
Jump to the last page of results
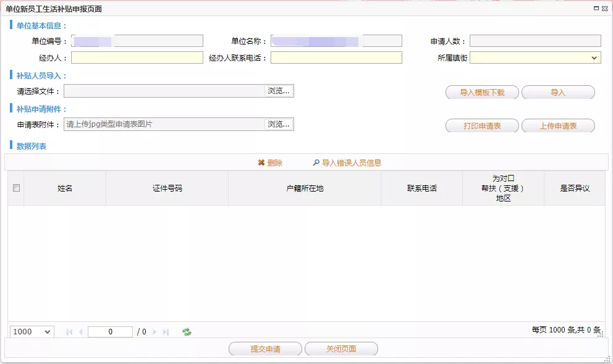click(166, 332)
